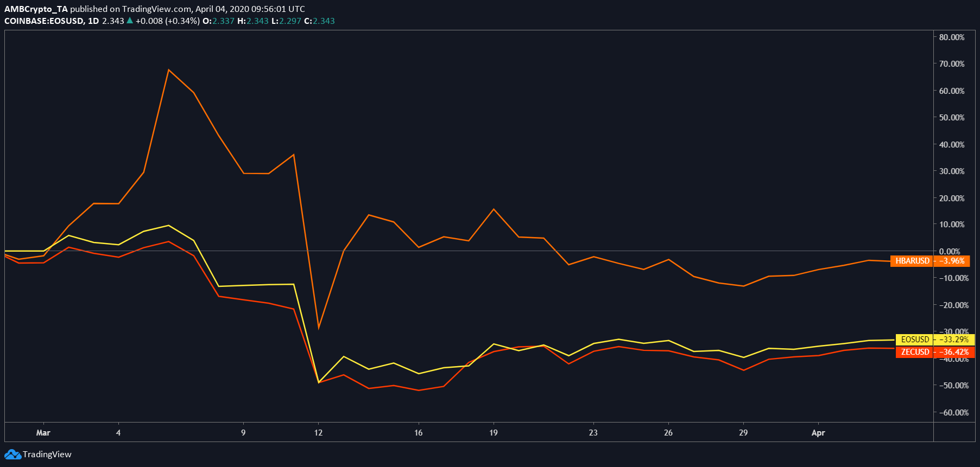Click the AMBCrypto_TA author name

[36, 9]
